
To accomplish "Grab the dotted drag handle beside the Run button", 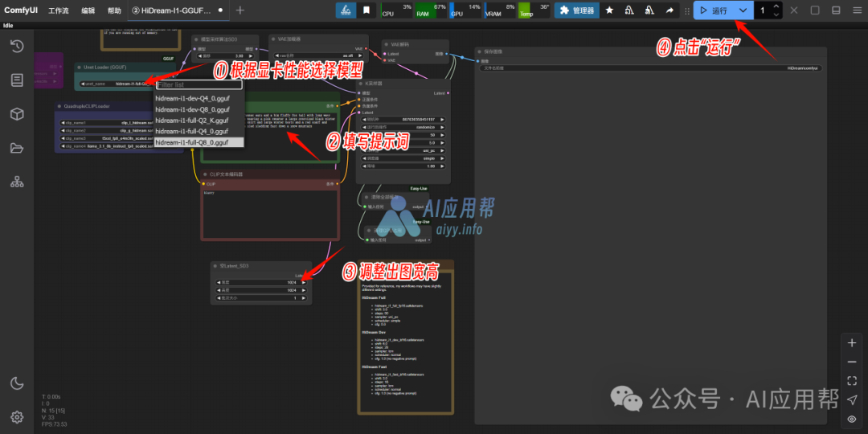I will [687, 10].
